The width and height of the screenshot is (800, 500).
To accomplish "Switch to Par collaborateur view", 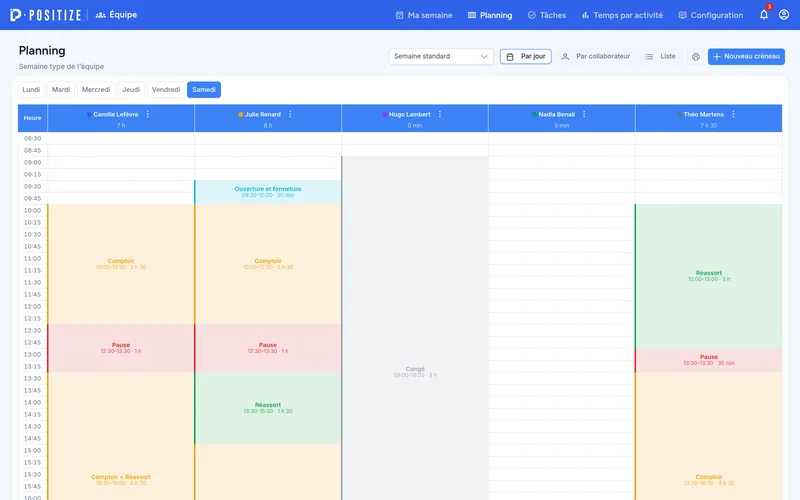I will tap(595, 56).
